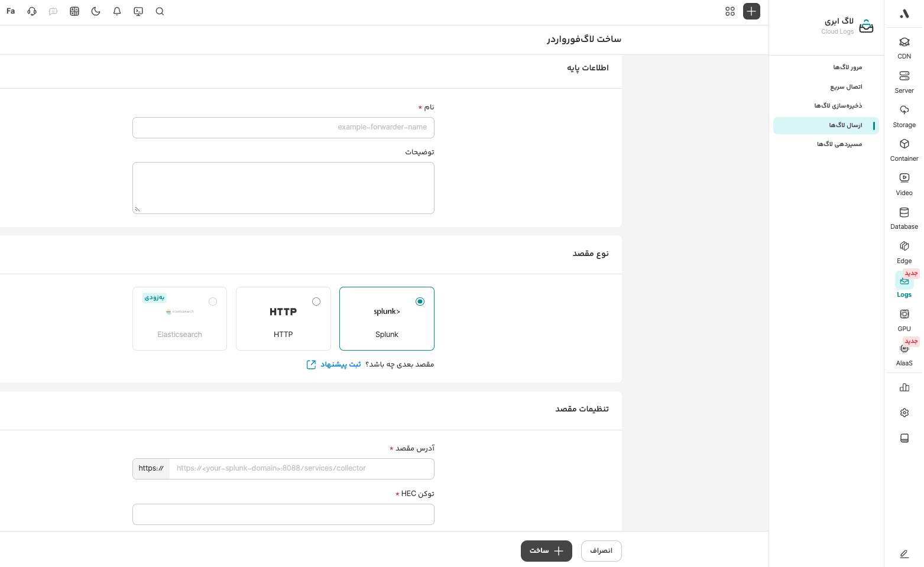This screenshot has width=924, height=567.
Task: Click the ساخت create button
Action: 546,551
